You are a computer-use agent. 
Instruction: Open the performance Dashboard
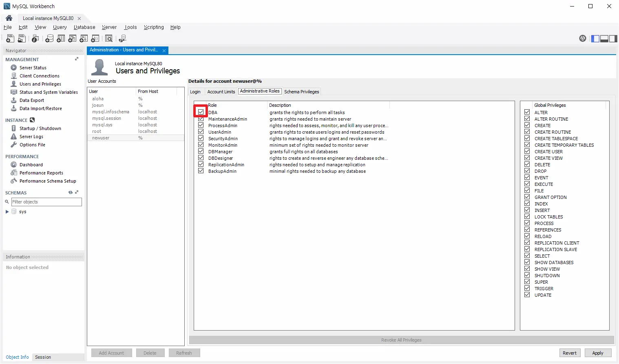pos(31,165)
